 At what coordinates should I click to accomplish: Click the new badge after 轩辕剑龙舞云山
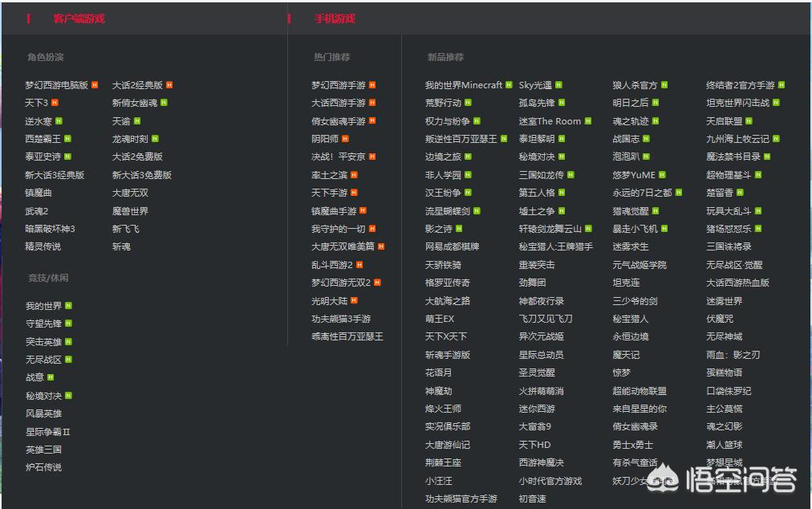[588, 229]
